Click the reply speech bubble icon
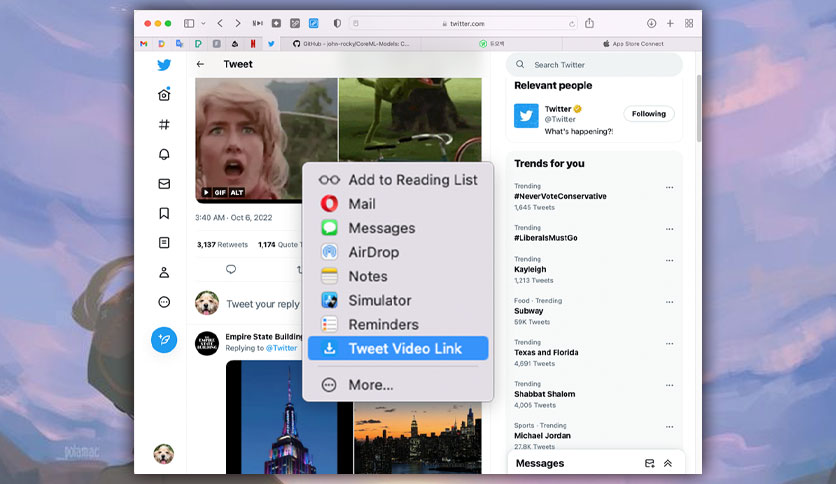This screenshot has height=484, width=836. [231, 269]
